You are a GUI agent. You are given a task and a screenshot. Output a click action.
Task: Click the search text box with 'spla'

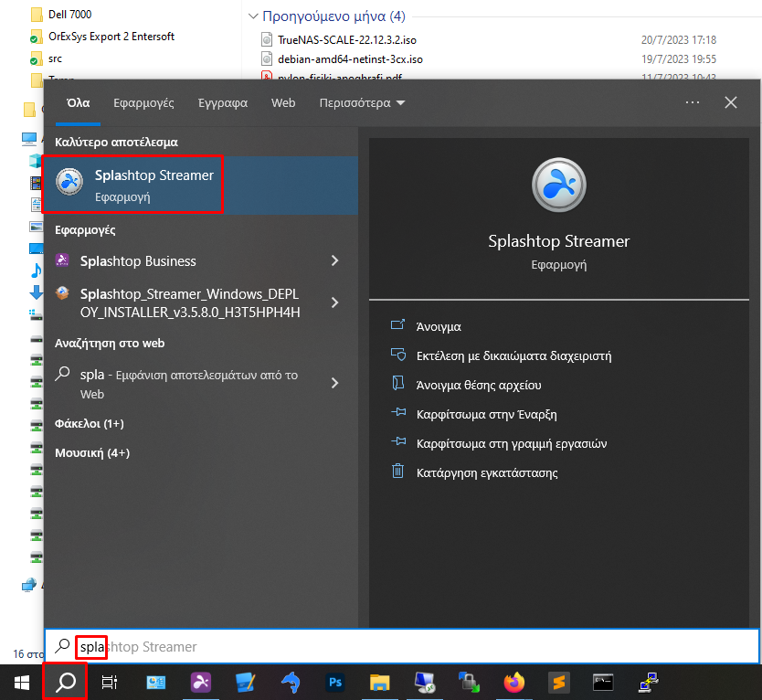click(402, 646)
